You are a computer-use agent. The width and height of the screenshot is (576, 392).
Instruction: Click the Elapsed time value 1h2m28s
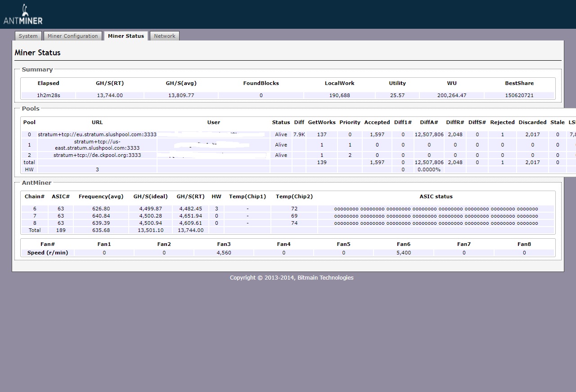tap(49, 95)
